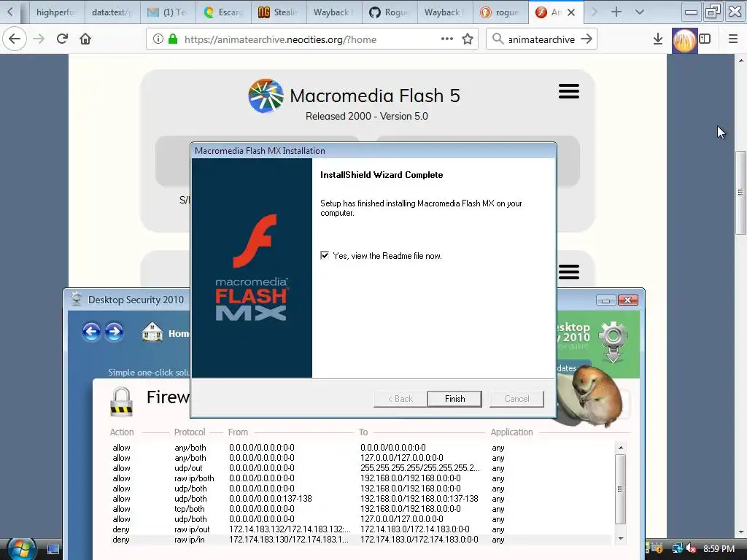Go back with the browser back arrow
Screen dimensions: 747x560
pyautogui.click(x=15, y=39)
